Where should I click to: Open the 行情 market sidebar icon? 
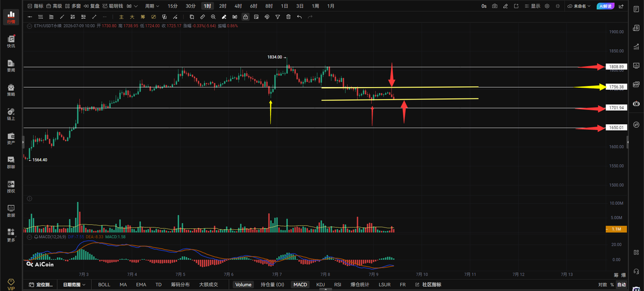11,17
